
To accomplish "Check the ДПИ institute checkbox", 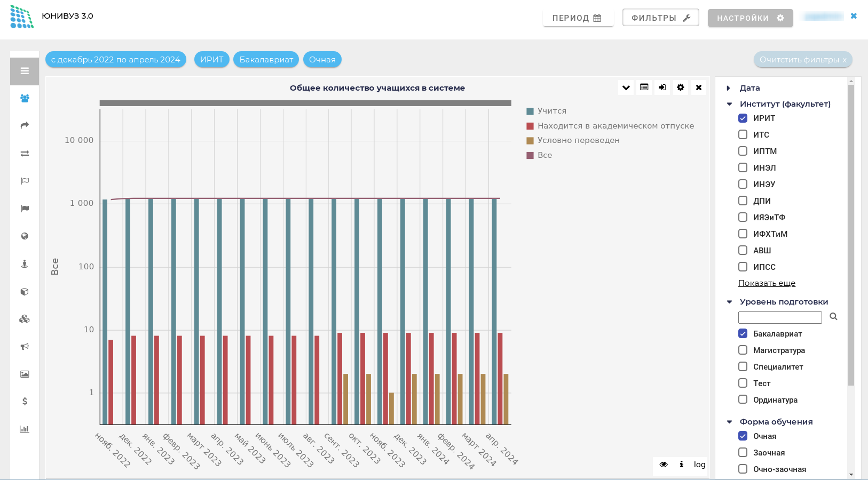I will (x=743, y=201).
